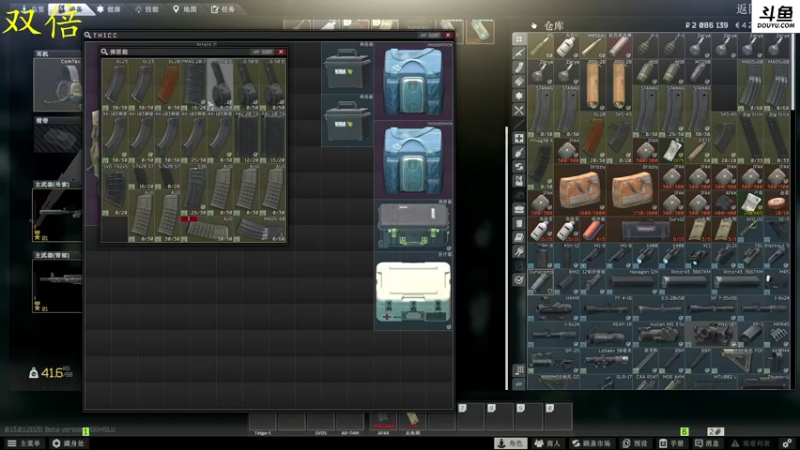800x450 pixels.
Task: Select the crossed utensils provisions filter
Action: pyautogui.click(x=519, y=110)
